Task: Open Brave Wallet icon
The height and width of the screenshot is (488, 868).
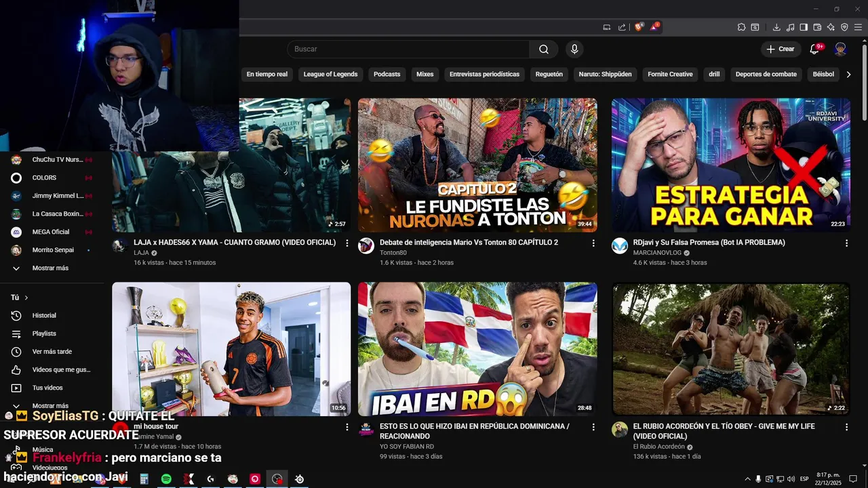Action: pos(817,27)
